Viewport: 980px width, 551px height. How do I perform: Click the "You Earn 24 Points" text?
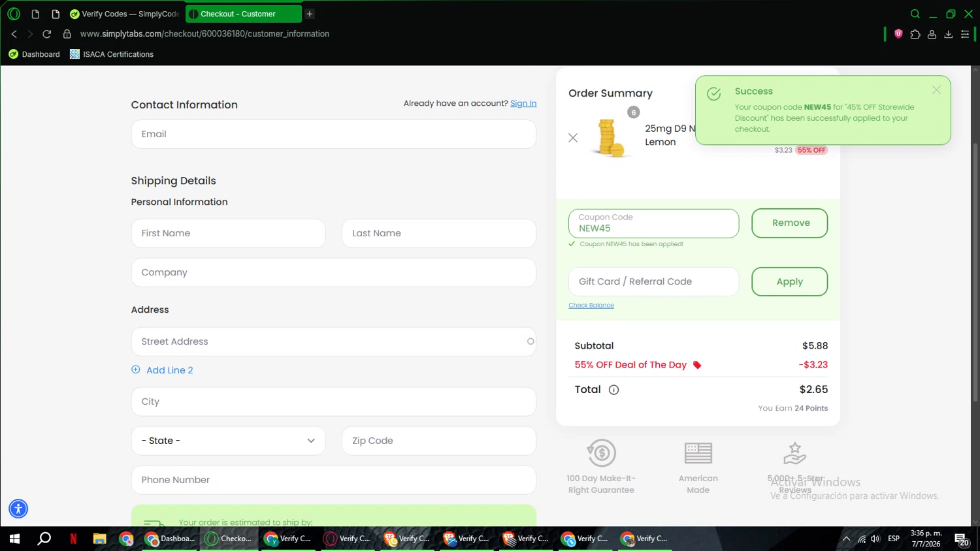tap(793, 408)
